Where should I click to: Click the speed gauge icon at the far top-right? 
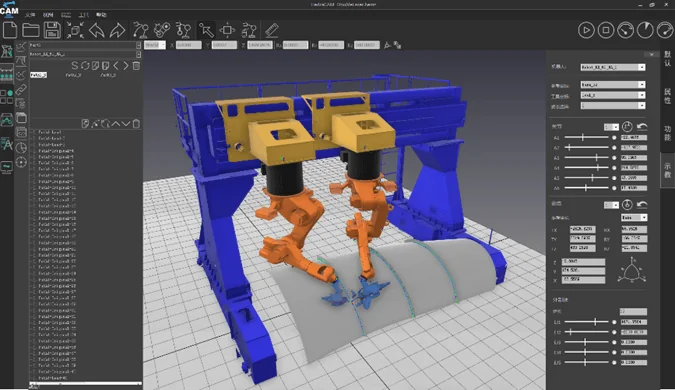[x=665, y=30]
